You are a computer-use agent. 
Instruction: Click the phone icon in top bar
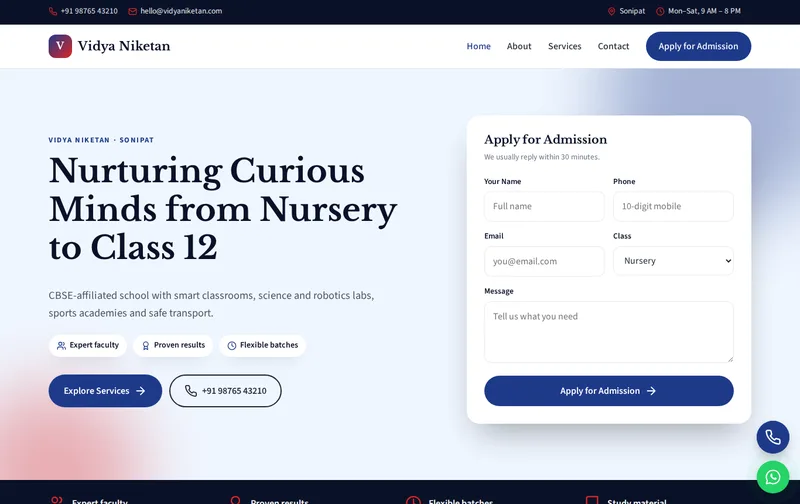pyautogui.click(x=53, y=11)
